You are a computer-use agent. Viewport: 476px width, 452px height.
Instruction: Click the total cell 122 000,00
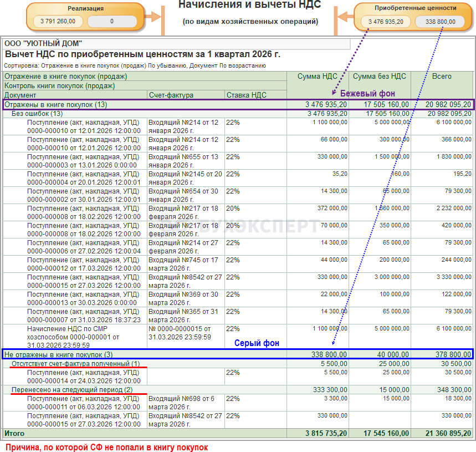pyautogui.click(x=457, y=294)
